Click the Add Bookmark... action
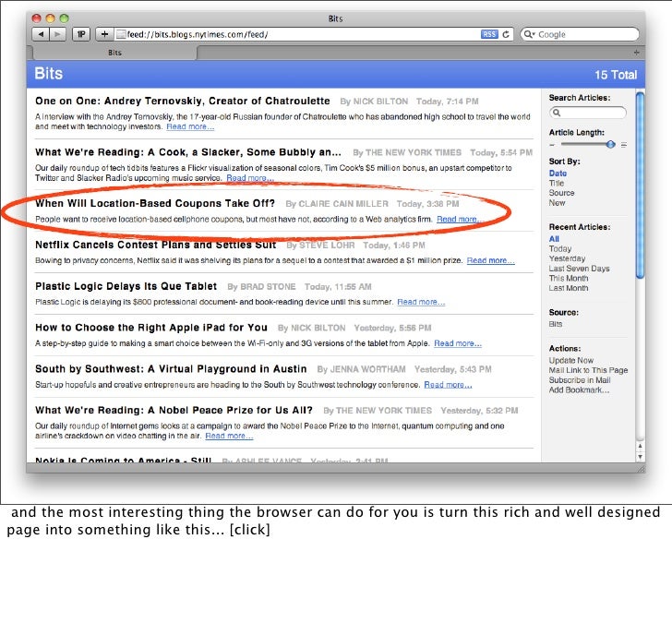 pos(579,389)
